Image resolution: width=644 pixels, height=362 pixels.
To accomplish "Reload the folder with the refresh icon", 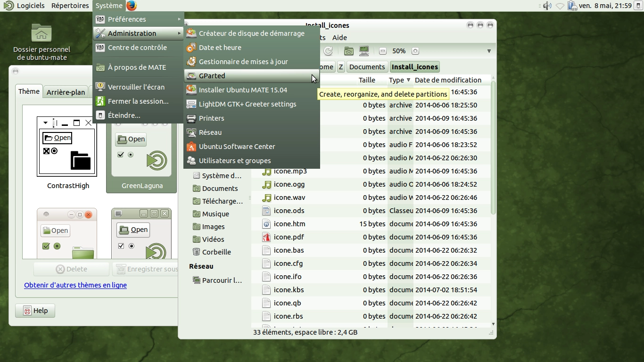I will click(328, 51).
